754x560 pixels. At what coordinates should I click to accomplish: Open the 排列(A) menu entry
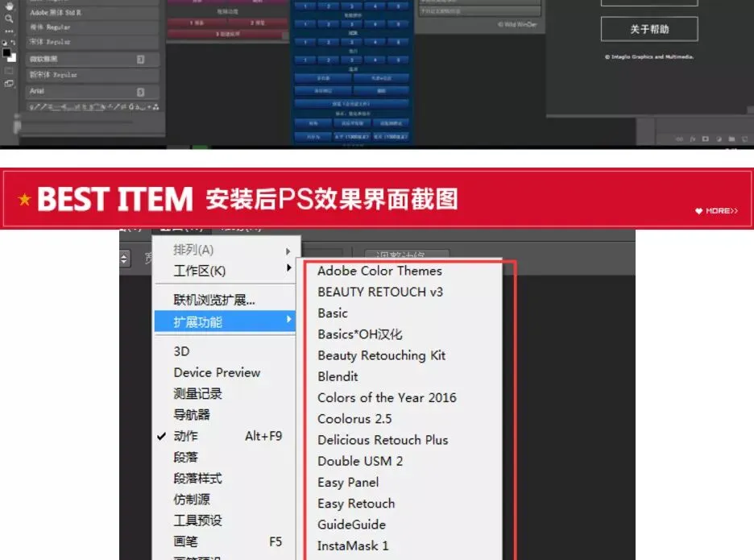pyautogui.click(x=225, y=250)
